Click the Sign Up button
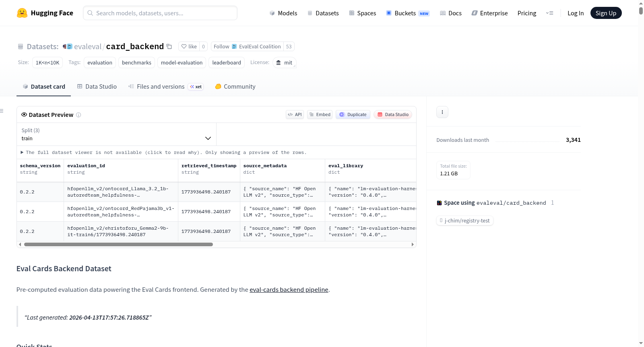 tap(606, 13)
